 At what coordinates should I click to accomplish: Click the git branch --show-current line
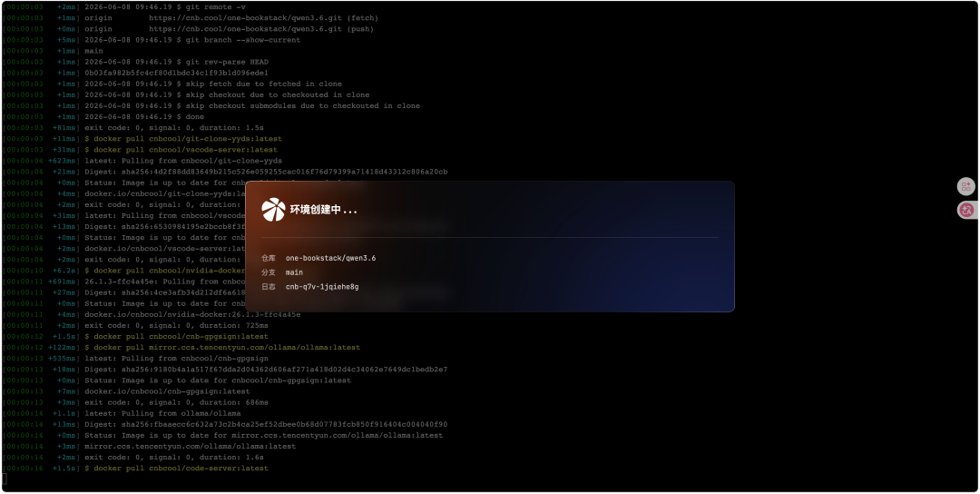click(192, 40)
